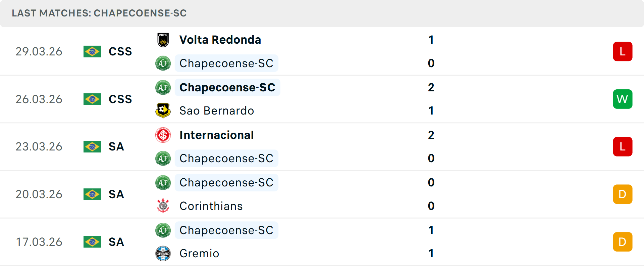Expand the SA label for the Internacional match

pos(116,147)
